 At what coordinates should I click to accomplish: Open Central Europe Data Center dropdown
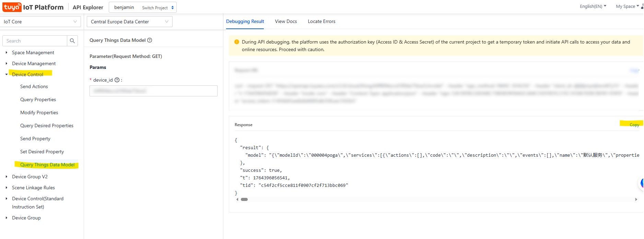pos(130,22)
